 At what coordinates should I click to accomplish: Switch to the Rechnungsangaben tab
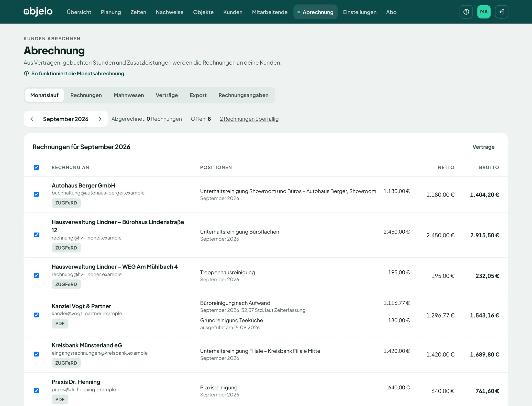[243, 95]
